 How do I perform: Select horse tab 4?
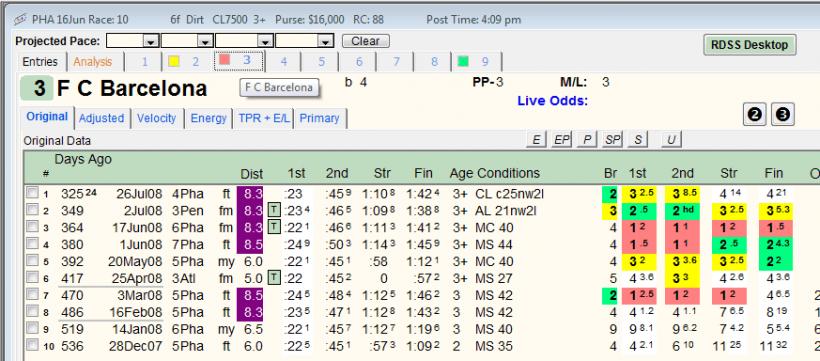(x=283, y=62)
